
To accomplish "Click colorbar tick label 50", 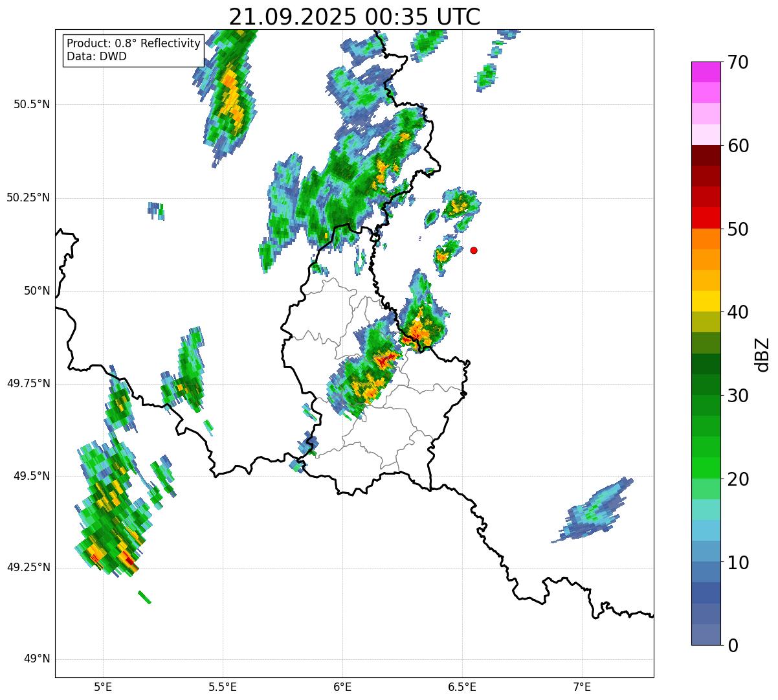I will (x=737, y=229).
